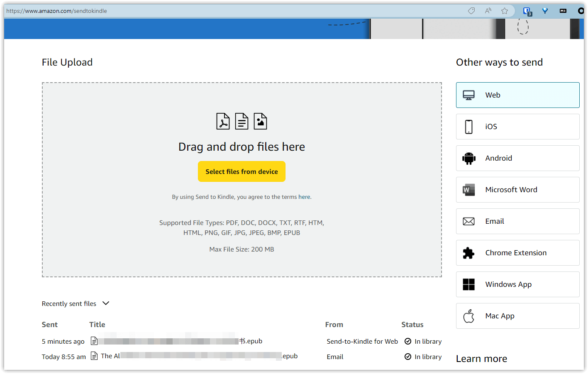This screenshot has width=588, height=374.
Task: Click the blue gem extension icon
Action: [x=545, y=11]
